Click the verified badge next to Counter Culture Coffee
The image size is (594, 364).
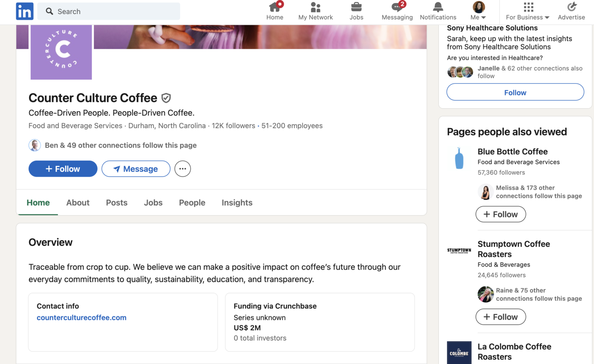click(x=166, y=98)
